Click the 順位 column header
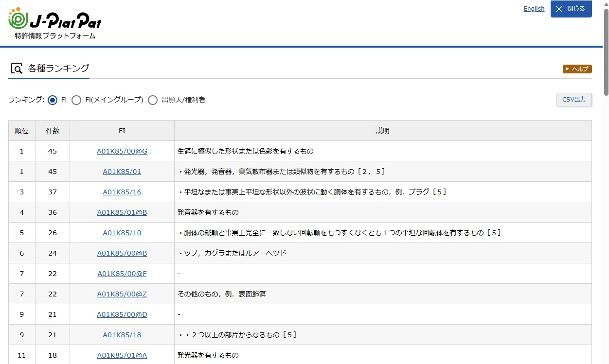 [x=22, y=131]
